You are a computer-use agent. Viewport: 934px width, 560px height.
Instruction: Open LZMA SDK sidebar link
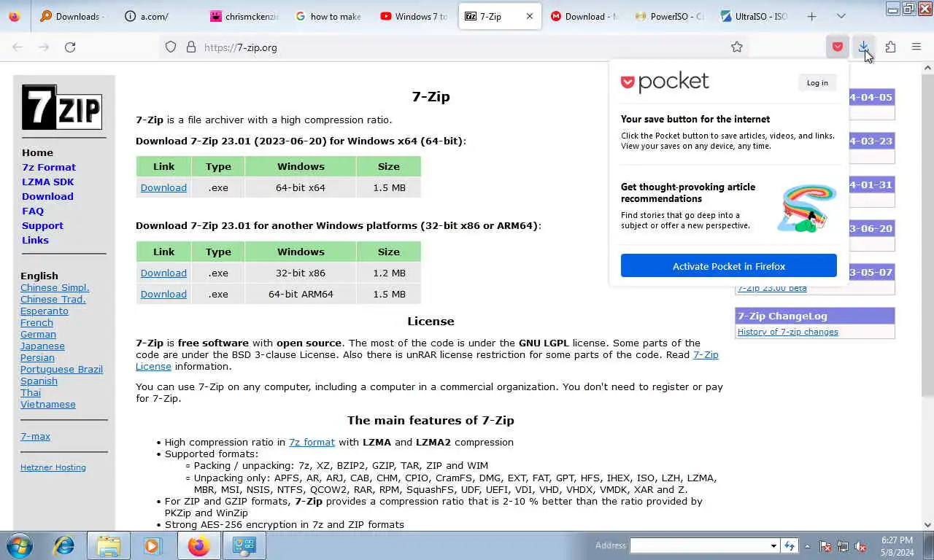[x=47, y=182]
